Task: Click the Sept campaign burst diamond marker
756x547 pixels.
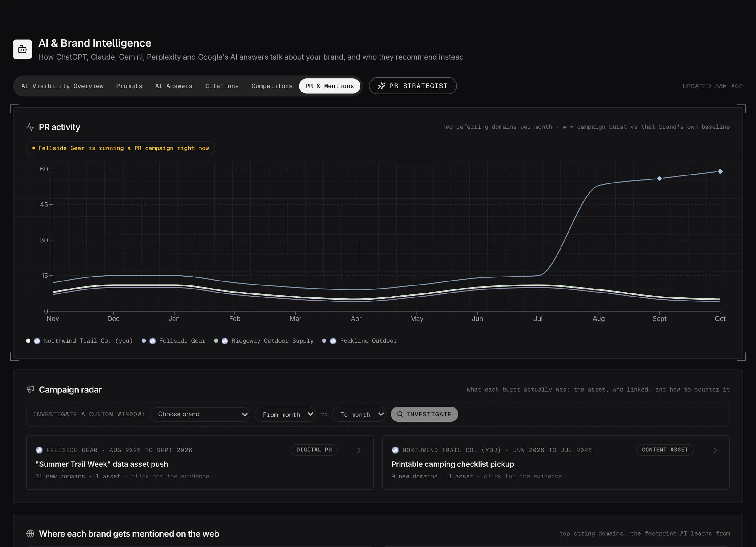Action: [x=659, y=179]
